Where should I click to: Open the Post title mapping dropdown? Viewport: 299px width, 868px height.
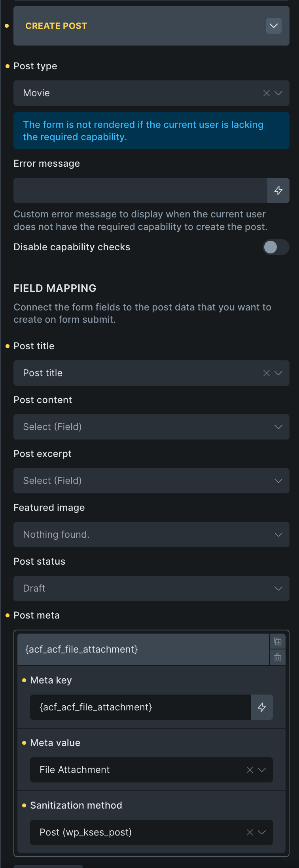click(278, 373)
